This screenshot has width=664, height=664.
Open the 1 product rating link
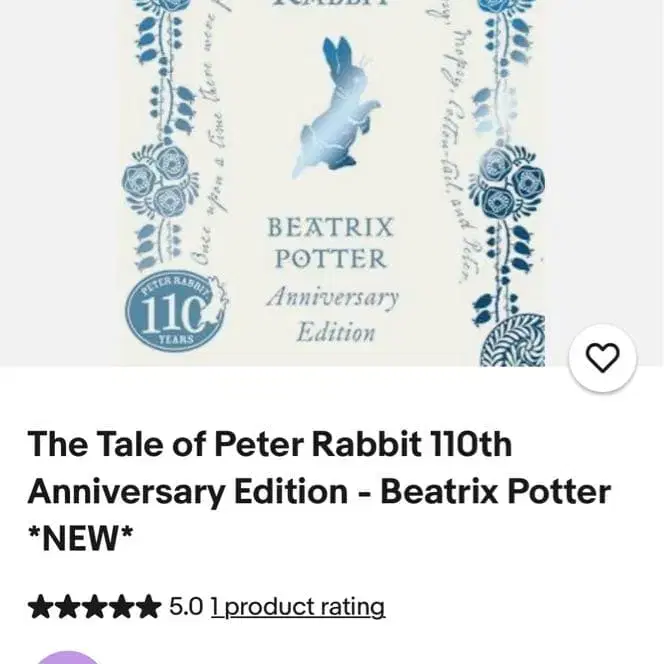pyautogui.click(x=298, y=606)
